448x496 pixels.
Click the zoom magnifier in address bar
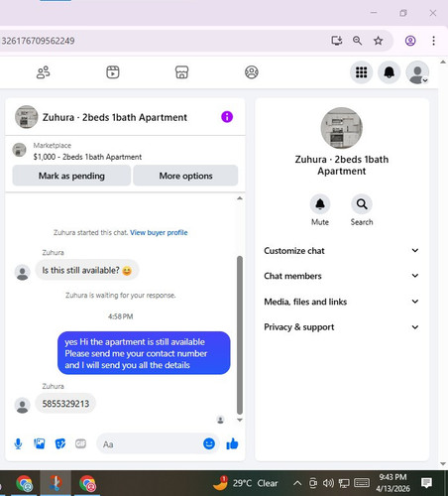coord(357,41)
